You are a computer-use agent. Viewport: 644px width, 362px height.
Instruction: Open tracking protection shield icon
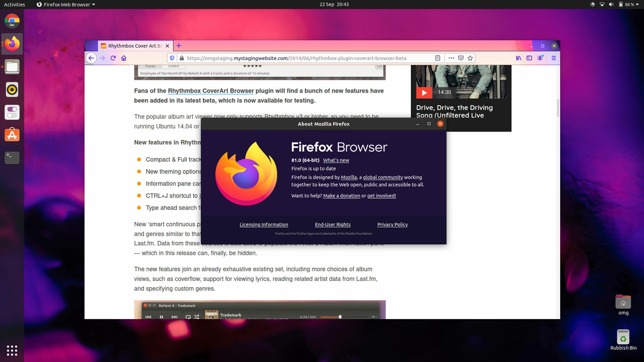coord(172,58)
